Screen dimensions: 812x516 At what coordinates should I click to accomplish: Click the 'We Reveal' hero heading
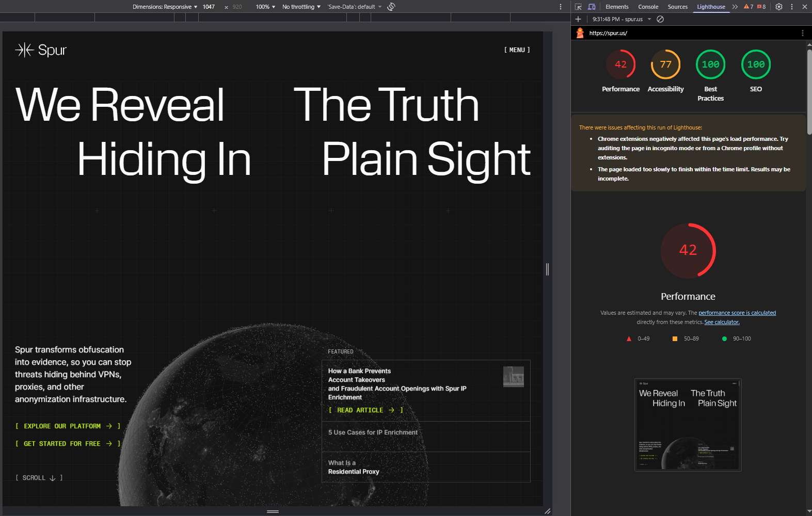[120, 105]
